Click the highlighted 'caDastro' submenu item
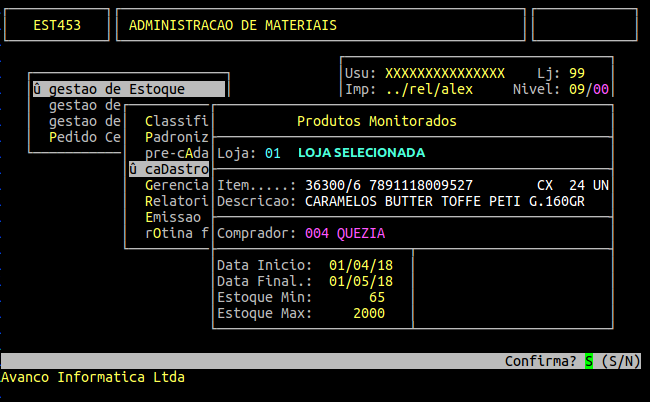The height and width of the screenshot is (402, 650). [x=169, y=170]
